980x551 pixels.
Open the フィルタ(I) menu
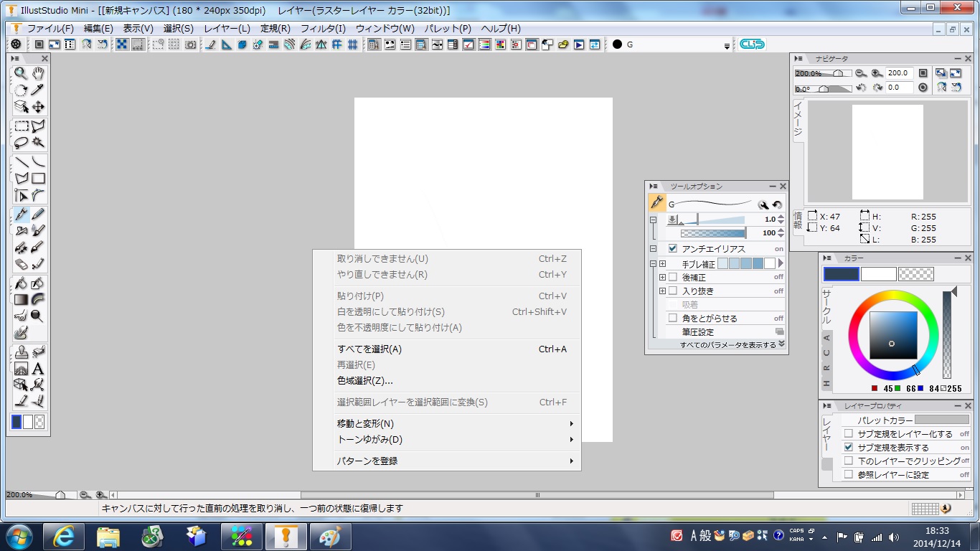(x=323, y=29)
